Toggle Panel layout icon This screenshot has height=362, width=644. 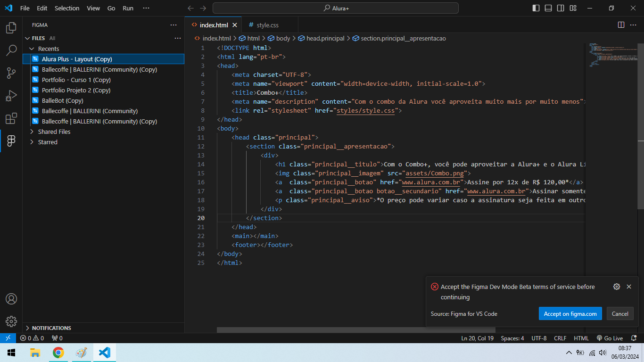point(548,8)
